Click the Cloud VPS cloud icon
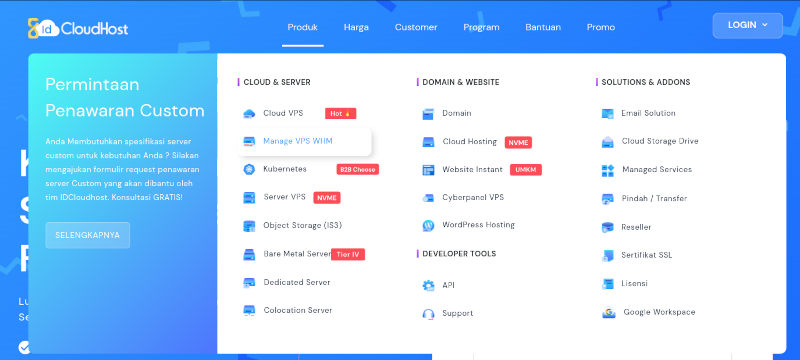800x360 pixels. (x=249, y=114)
